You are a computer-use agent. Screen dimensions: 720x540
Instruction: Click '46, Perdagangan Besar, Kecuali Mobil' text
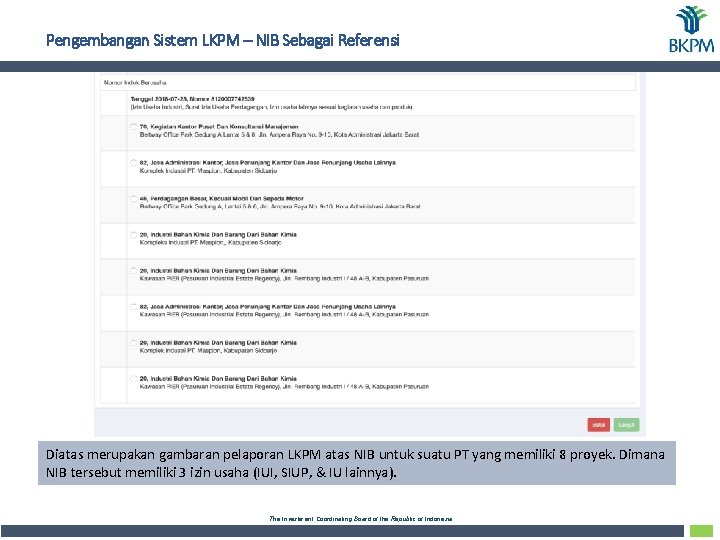(x=222, y=199)
